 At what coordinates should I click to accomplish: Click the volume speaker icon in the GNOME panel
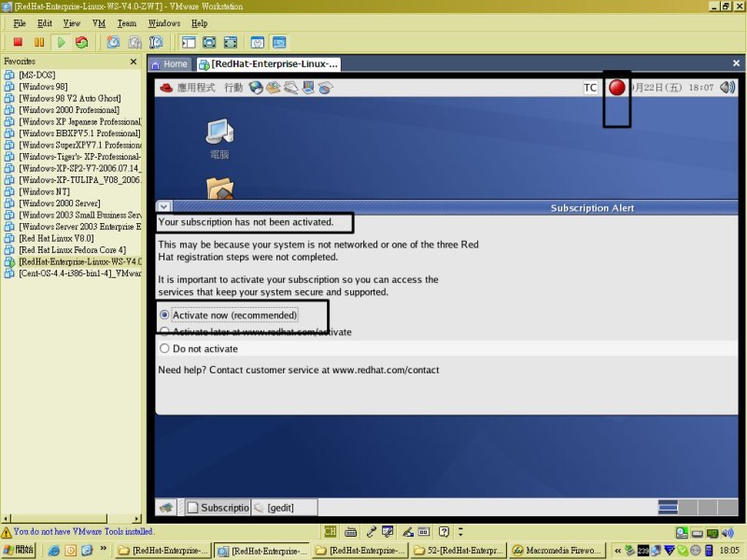(727, 87)
